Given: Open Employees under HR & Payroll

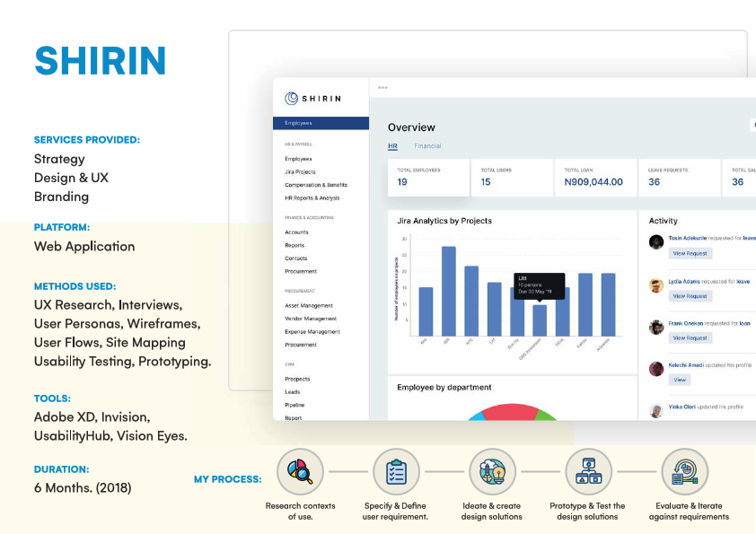Looking at the screenshot, I should tap(298, 159).
